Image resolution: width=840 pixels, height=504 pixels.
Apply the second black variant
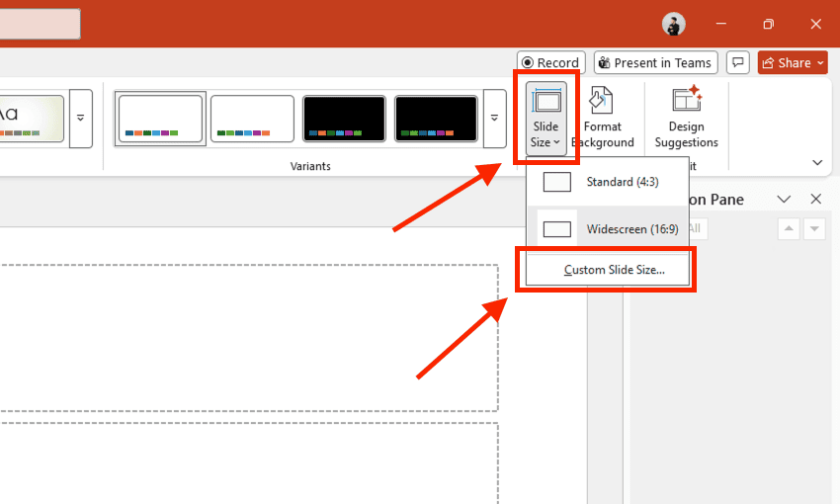(x=436, y=119)
